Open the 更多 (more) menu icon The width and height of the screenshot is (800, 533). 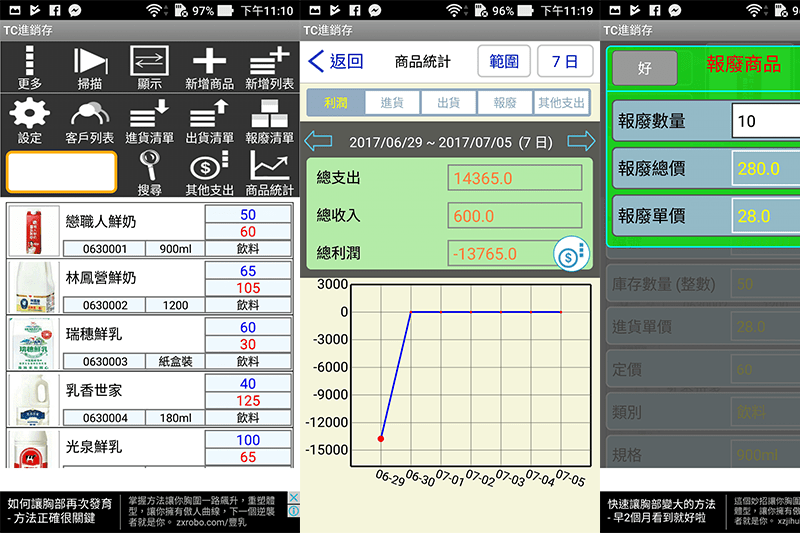[x=30, y=67]
